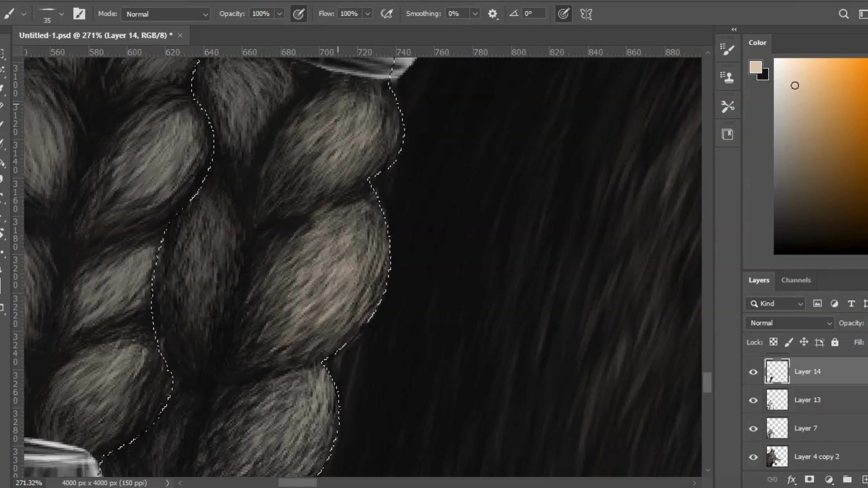Filter for pixel layers
Screen dimensions: 868x488
click(x=817, y=304)
